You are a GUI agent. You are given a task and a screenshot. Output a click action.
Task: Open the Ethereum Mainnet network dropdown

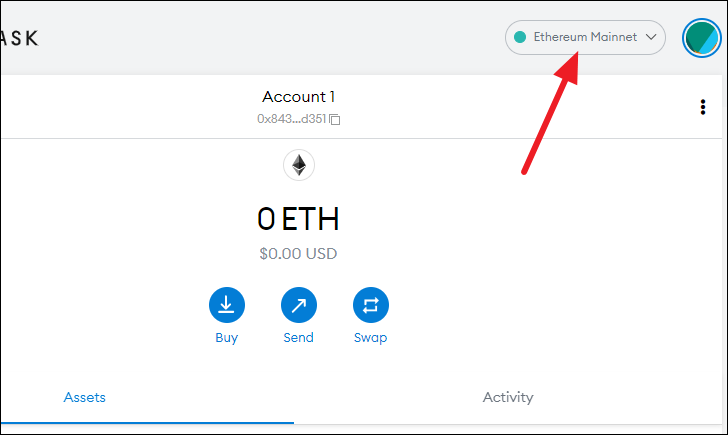(585, 37)
